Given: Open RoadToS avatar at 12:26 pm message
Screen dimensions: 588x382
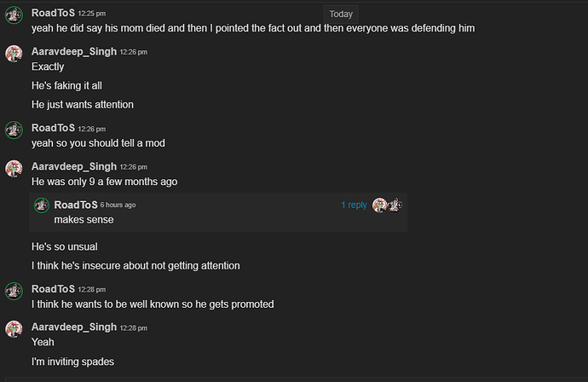Looking at the screenshot, I should [x=14, y=130].
